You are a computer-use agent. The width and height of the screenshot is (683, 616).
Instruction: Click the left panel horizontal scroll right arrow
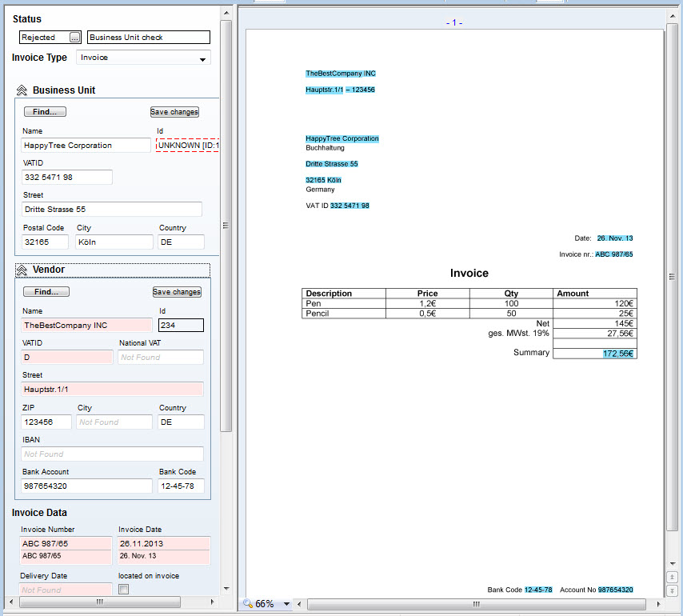(x=212, y=602)
